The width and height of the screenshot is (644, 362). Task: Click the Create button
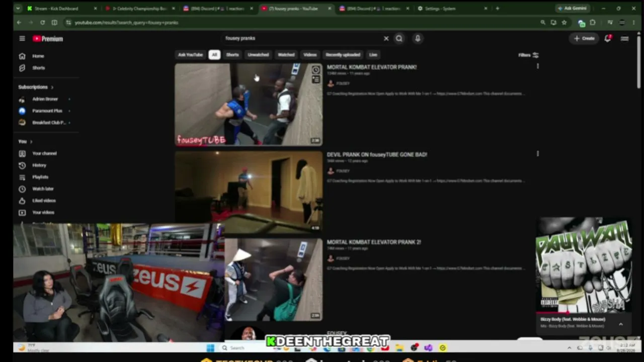(585, 39)
